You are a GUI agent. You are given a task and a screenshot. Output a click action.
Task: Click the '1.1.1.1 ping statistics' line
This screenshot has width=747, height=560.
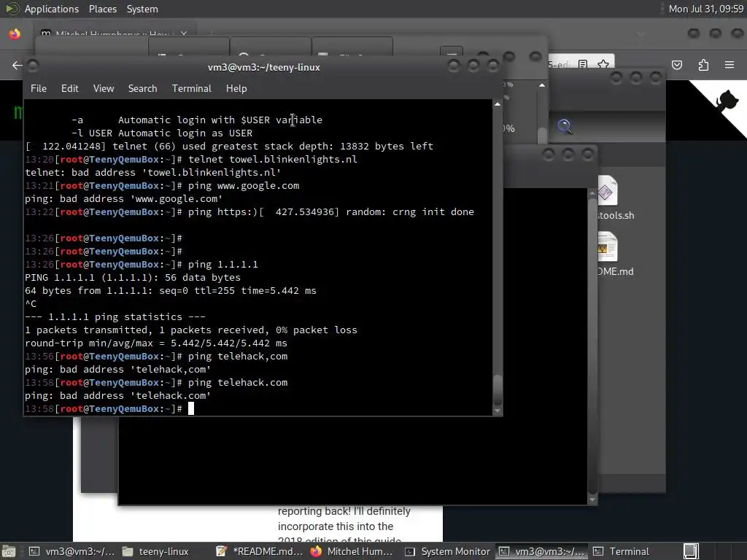115,316
